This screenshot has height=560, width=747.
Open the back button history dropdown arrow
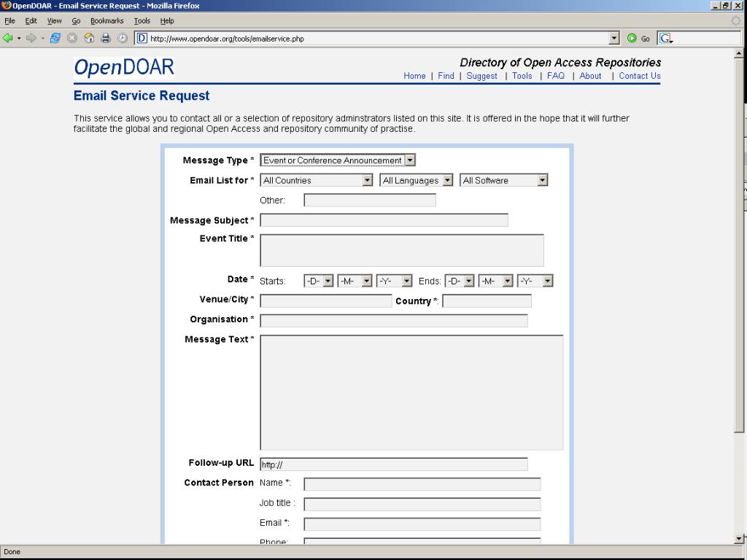[19, 38]
